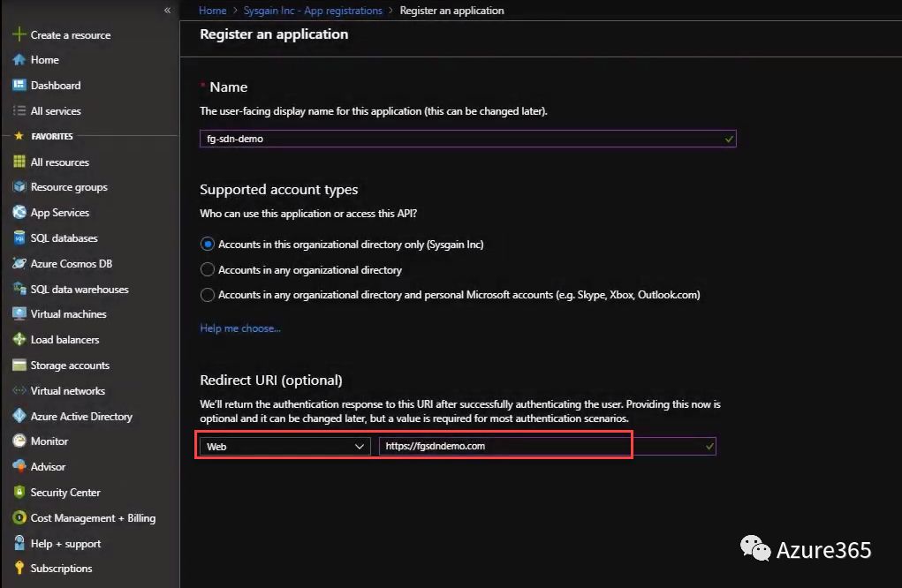Open Azure Active Directory icon in sidebar
902x588 pixels.
(x=19, y=416)
